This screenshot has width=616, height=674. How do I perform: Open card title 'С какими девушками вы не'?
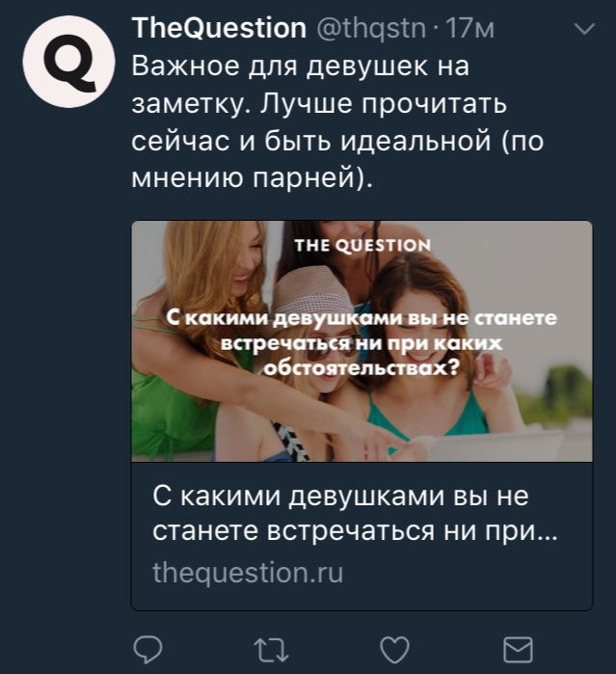[340, 497]
